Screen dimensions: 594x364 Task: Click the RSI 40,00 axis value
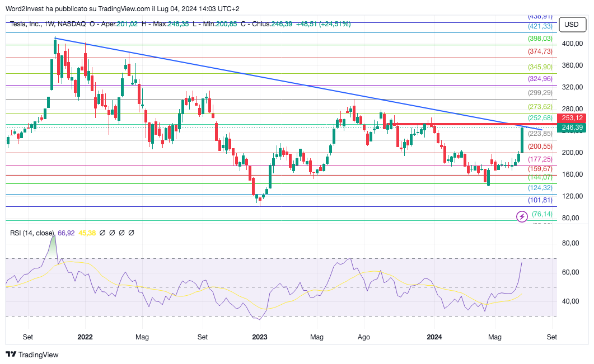[570, 301]
